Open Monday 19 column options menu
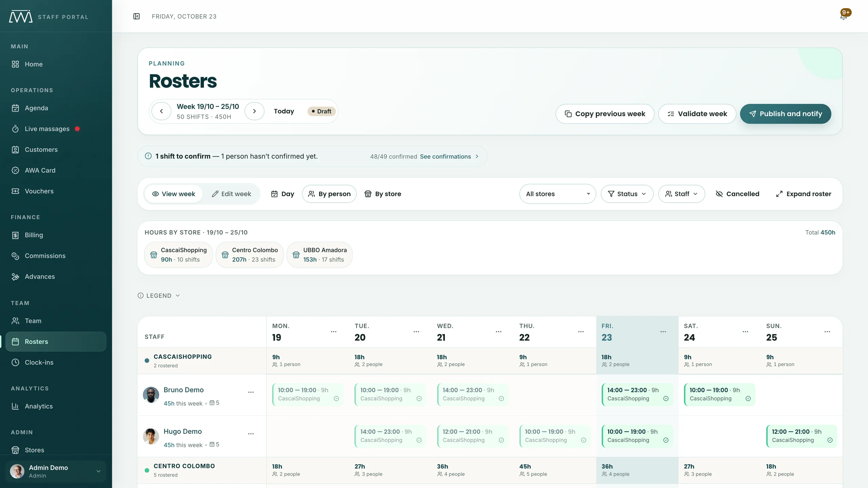The height and width of the screenshot is (488, 868). click(x=334, y=332)
